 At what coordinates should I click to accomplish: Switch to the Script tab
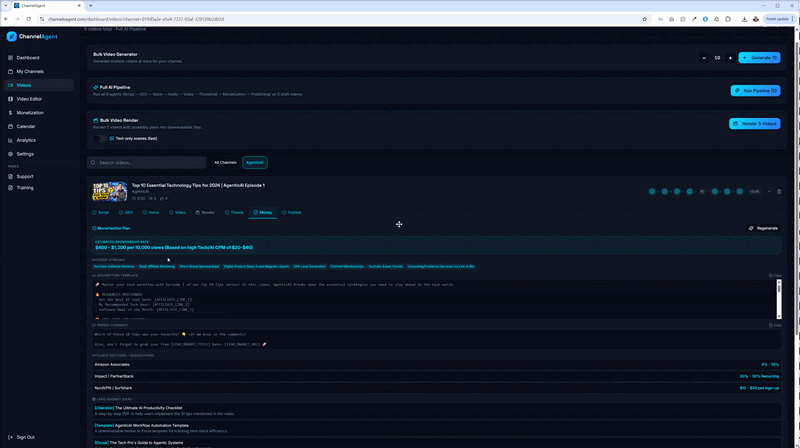tap(100, 212)
